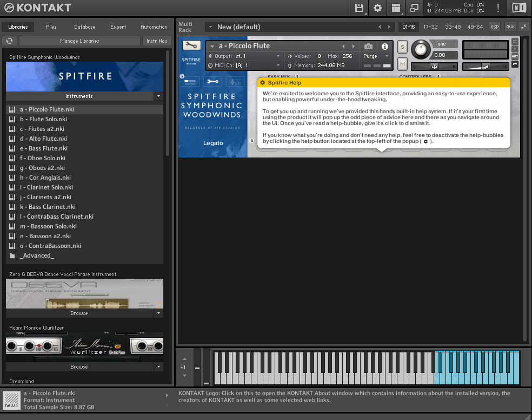Click the Spitfire Audio logo
The image size is (532, 420).
[191, 61]
